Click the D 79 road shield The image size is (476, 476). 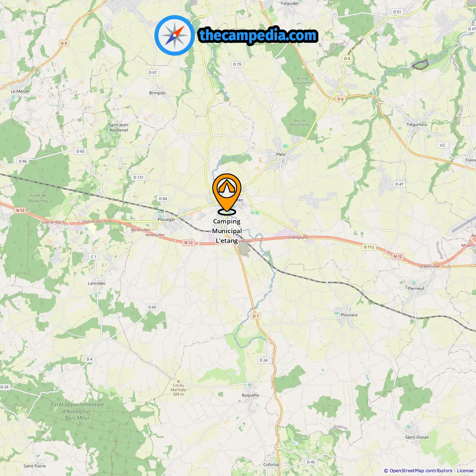237,64
